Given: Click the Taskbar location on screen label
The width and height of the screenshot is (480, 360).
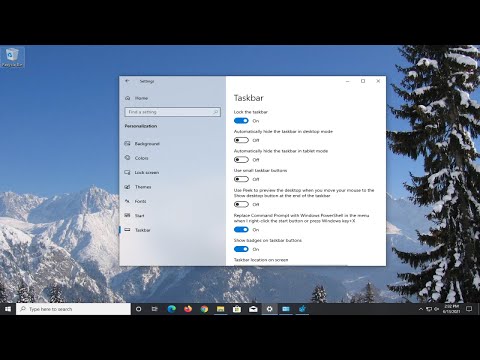Looking at the screenshot, I should [261, 260].
